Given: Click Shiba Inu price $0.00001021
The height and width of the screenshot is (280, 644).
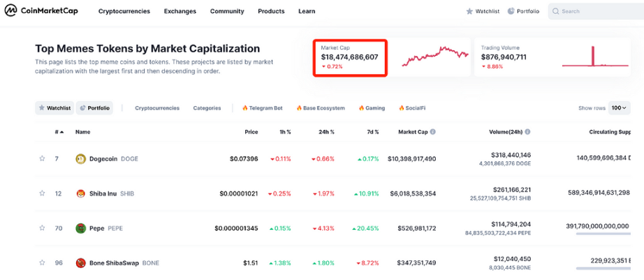Looking at the screenshot, I should point(239,193).
